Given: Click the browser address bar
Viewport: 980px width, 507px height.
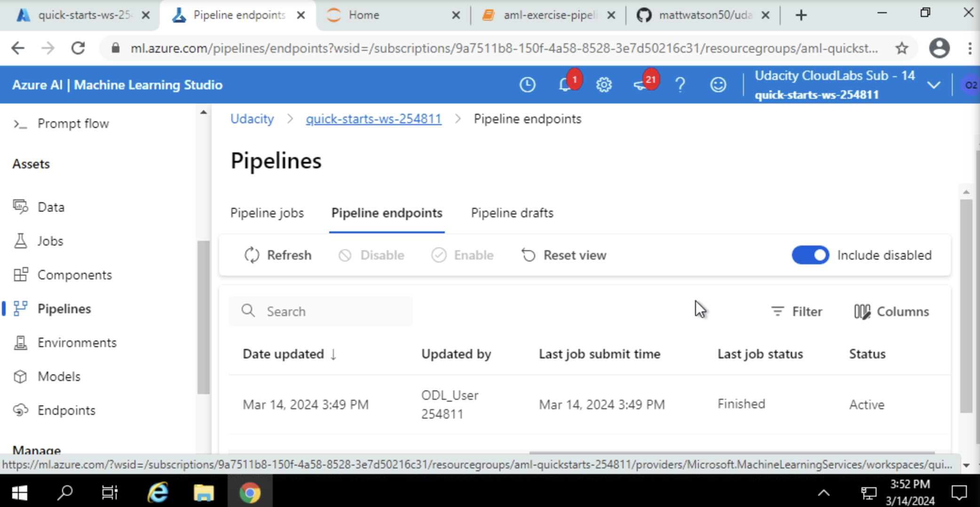Looking at the screenshot, I should [504, 48].
